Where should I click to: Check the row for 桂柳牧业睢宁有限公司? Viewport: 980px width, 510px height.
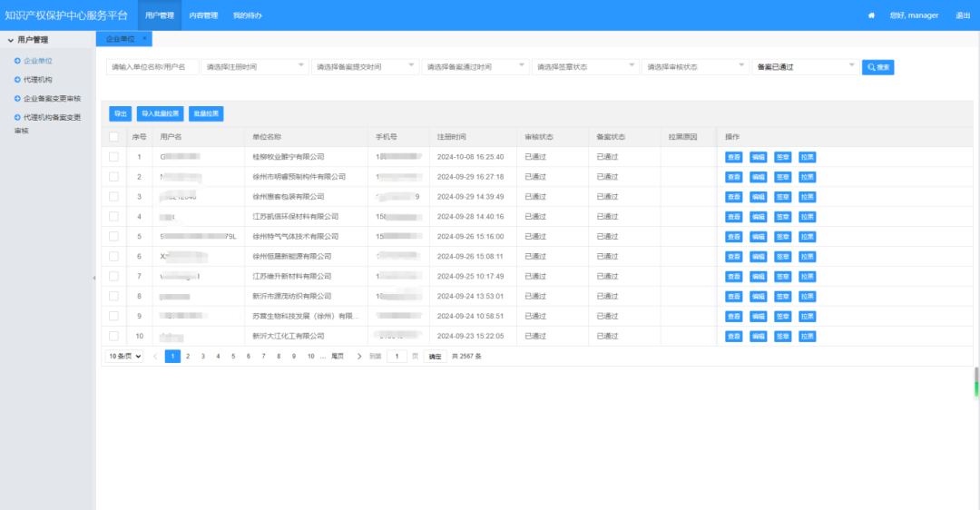[x=113, y=157]
